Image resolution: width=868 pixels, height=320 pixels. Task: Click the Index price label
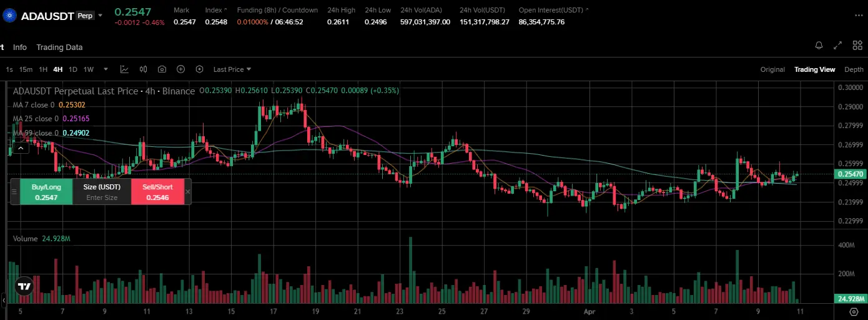coord(216,10)
